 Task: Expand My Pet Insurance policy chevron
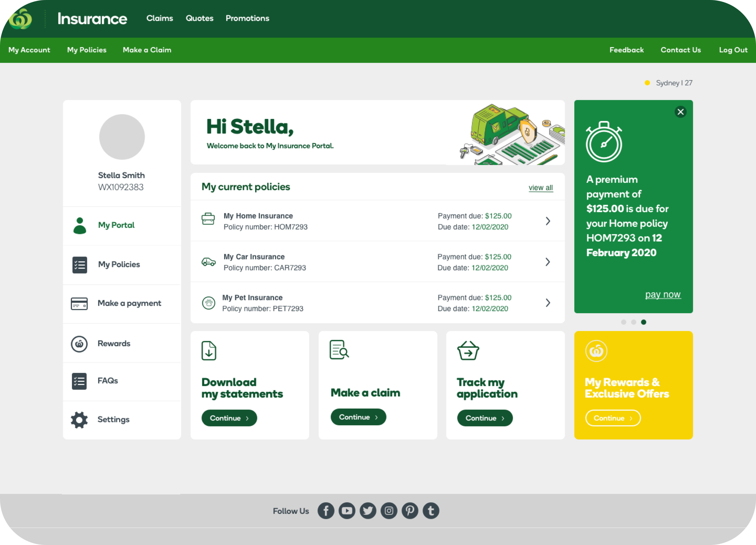coord(548,303)
